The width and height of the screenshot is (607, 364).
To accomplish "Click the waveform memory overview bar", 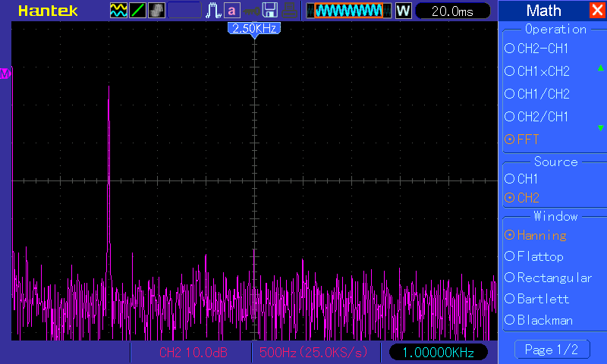I will (349, 11).
